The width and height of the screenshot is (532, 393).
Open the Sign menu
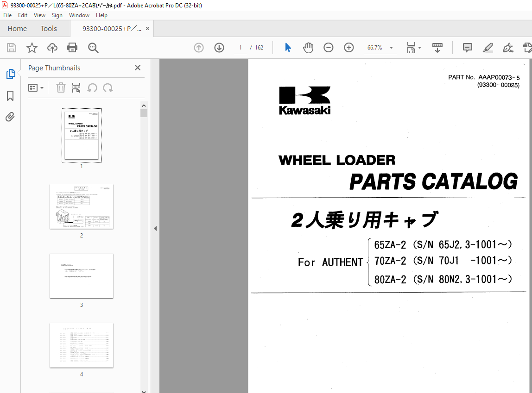point(57,15)
